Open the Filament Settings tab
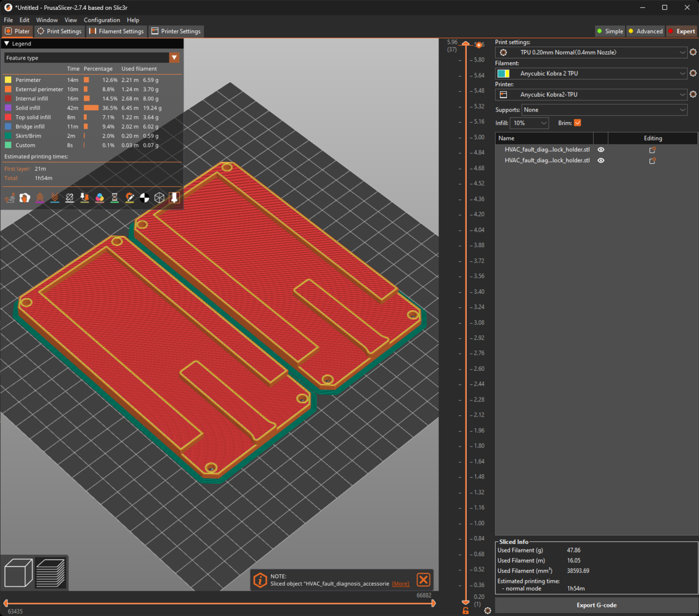 pos(116,31)
